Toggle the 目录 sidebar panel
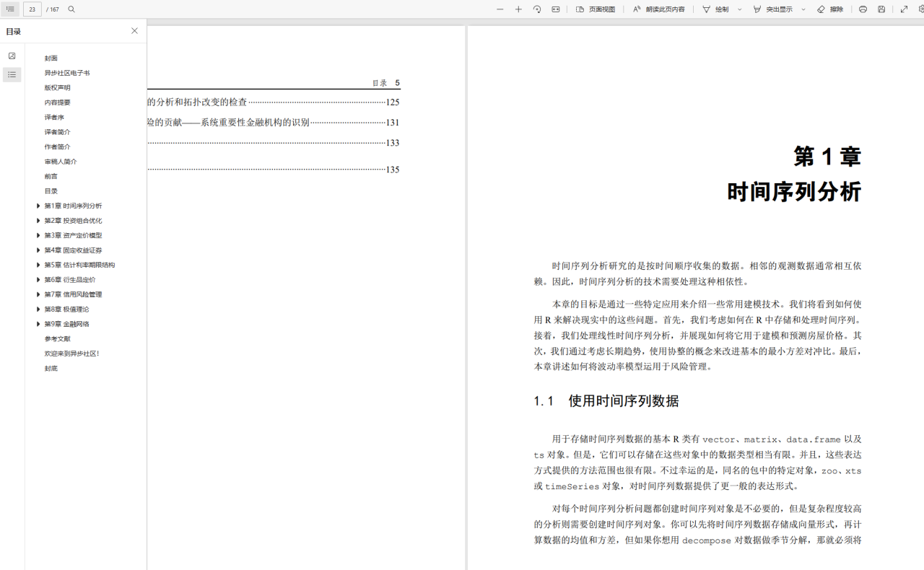This screenshot has width=924, height=570. click(9, 9)
